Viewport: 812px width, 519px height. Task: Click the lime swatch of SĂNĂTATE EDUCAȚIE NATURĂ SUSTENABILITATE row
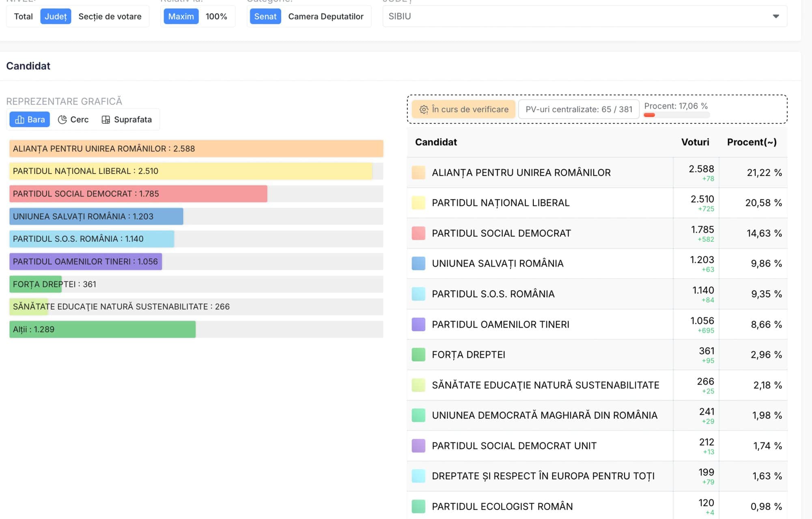(x=418, y=385)
